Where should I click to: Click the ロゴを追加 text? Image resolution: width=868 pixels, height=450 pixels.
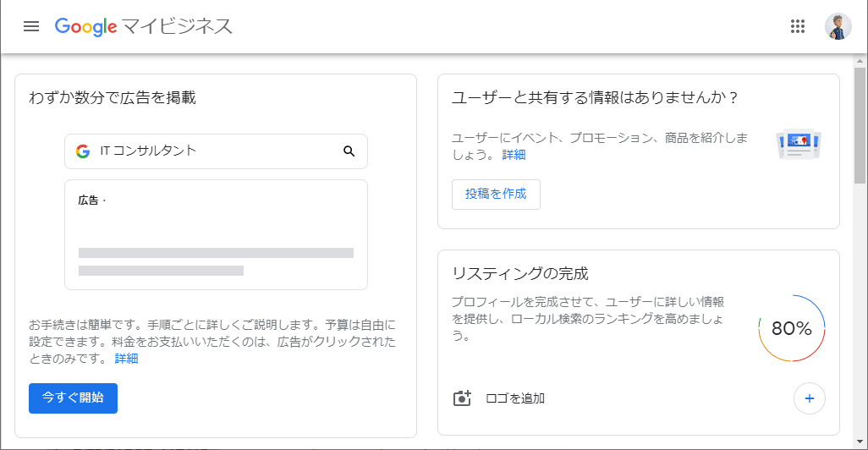click(515, 398)
